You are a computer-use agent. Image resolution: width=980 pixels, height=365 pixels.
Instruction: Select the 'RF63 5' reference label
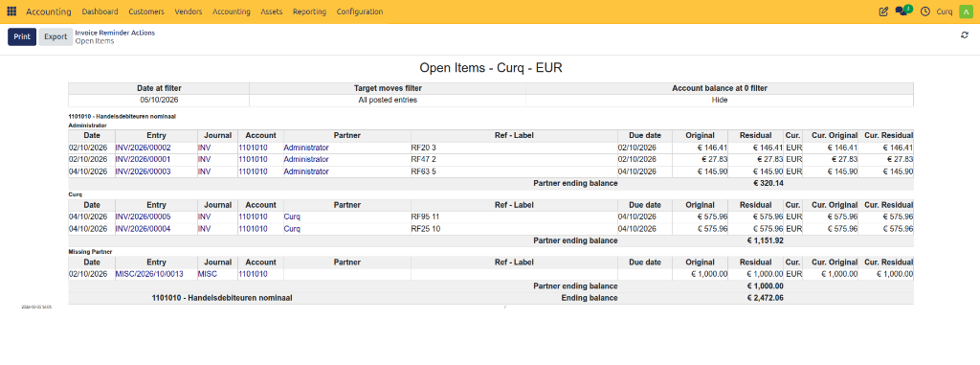tap(423, 171)
